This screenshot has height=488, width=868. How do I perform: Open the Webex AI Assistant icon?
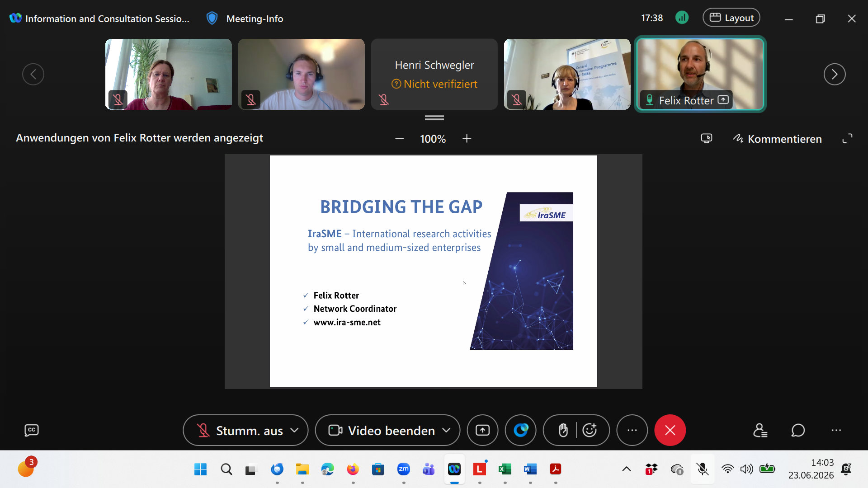pos(520,430)
